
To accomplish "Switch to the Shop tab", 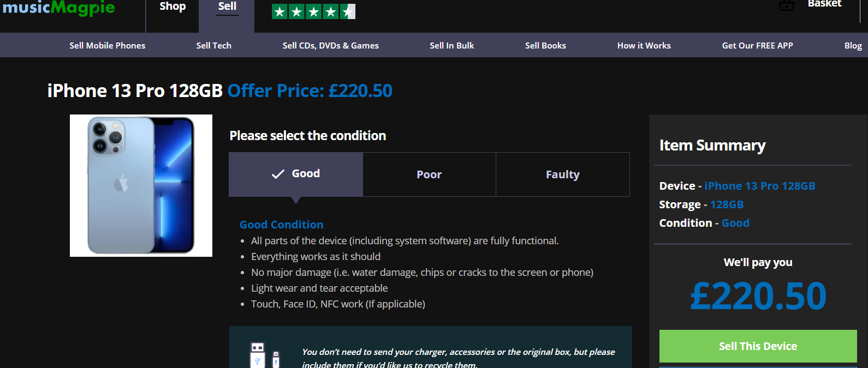I will [x=173, y=7].
